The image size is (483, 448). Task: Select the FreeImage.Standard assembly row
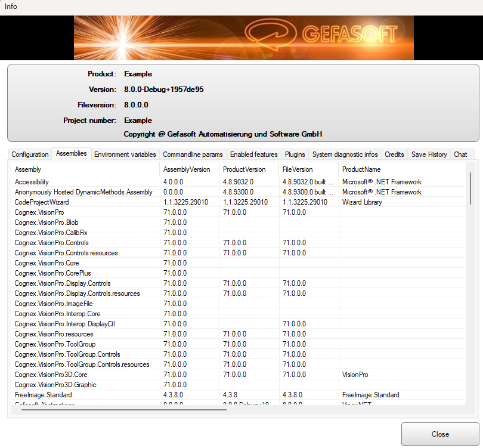coord(239,395)
